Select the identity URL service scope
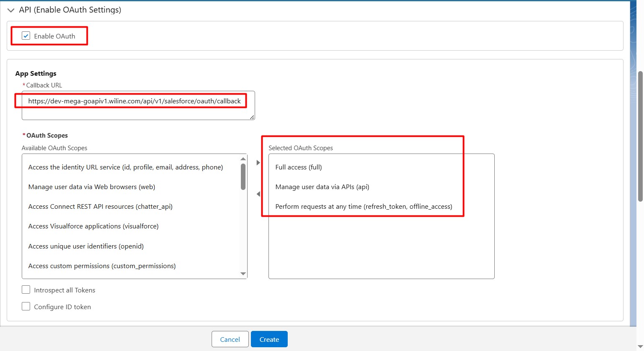 pyautogui.click(x=125, y=167)
